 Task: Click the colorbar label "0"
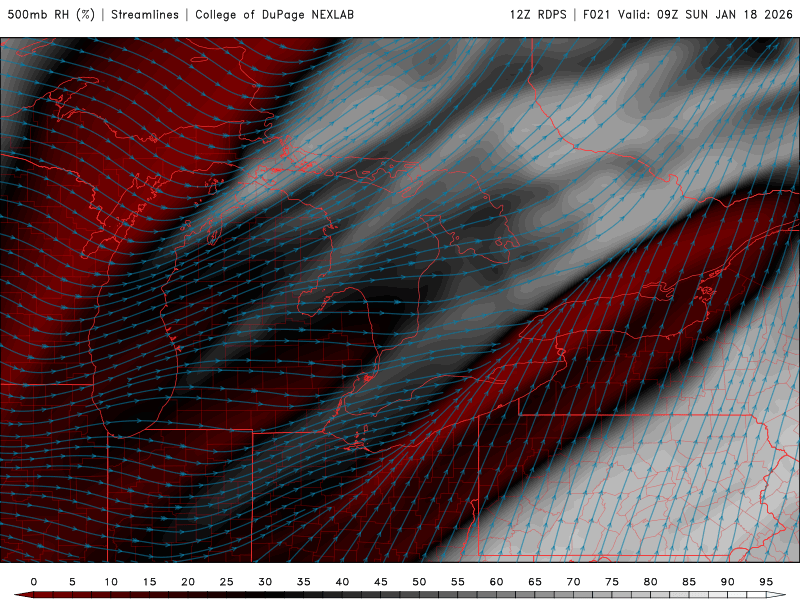tap(34, 582)
